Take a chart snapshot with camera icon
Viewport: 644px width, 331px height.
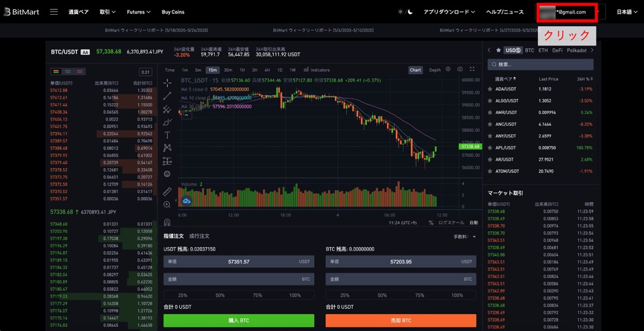coord(460,69)
